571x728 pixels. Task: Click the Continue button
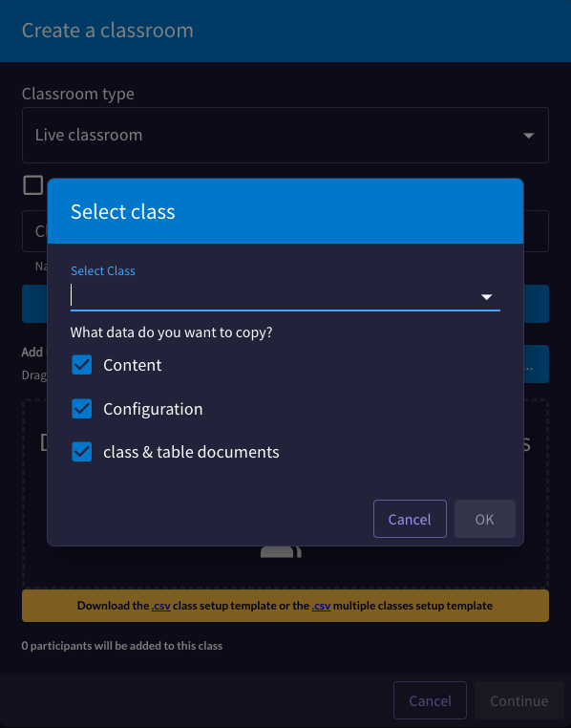click(519, 700)
